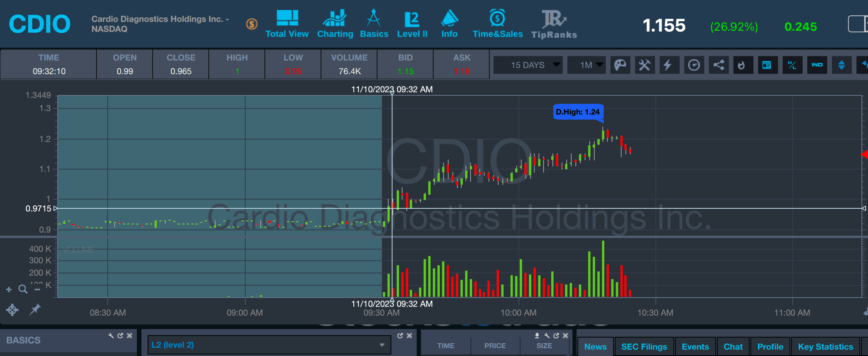The image size is (868, 356).
Task: Click the magnifier zoom icon under the chart
Action: pyautogui.click(x=23, y=289)
